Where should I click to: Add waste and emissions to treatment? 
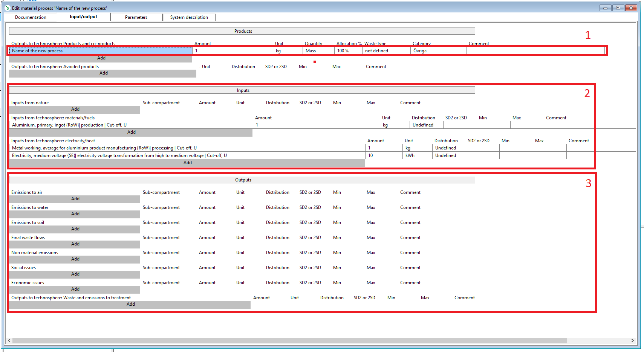130,305
